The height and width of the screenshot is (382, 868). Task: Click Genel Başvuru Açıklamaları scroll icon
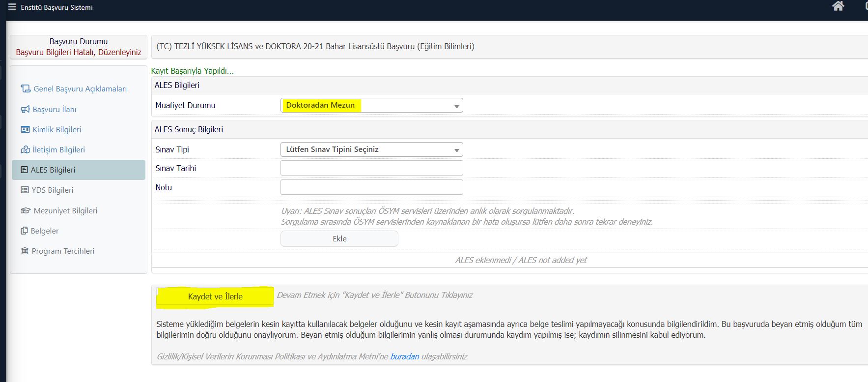click(x=26, y=88)
